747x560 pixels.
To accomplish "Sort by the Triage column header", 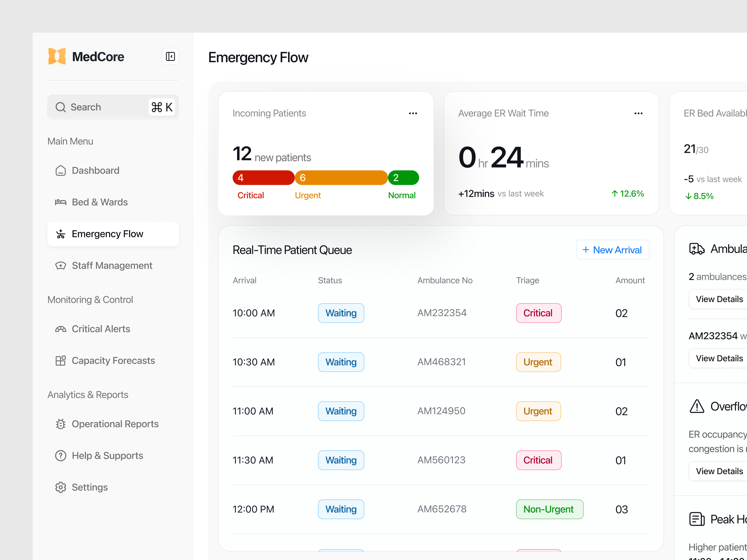I will pos(528,280).
